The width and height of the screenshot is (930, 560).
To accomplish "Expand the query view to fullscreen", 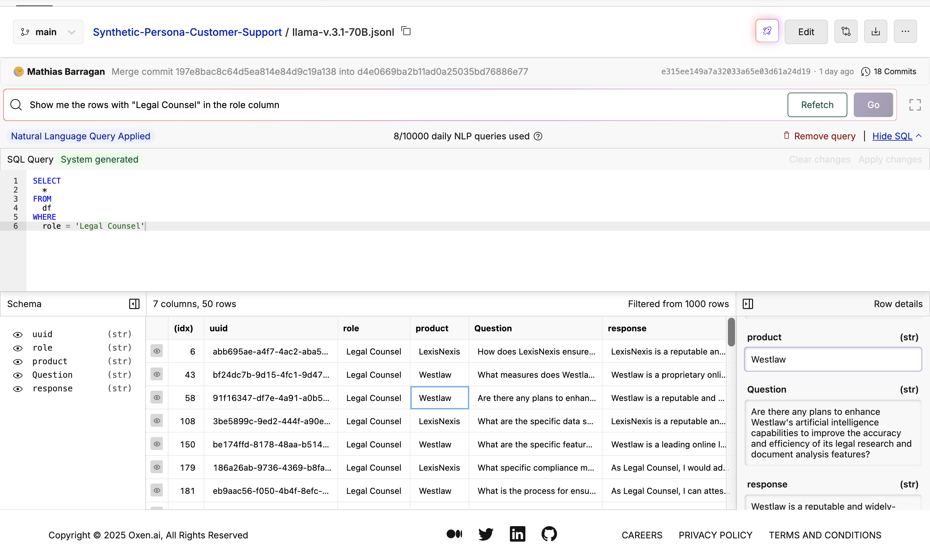I will (x=914, y=105).
